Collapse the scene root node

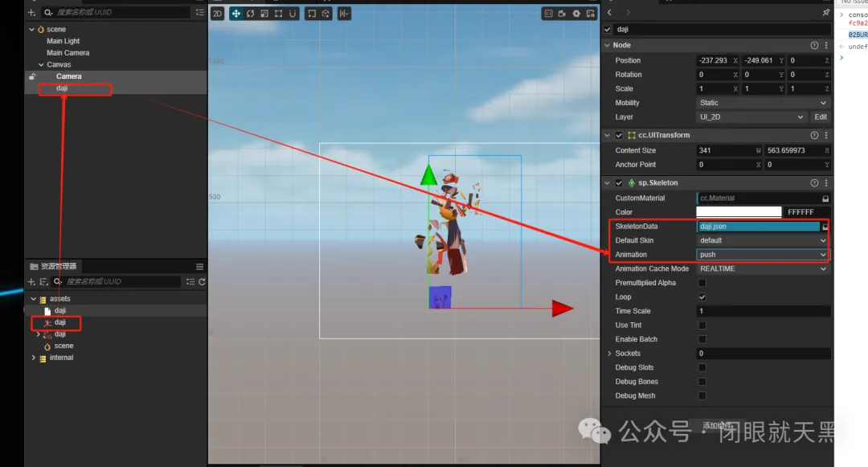(x=31, y=29)
